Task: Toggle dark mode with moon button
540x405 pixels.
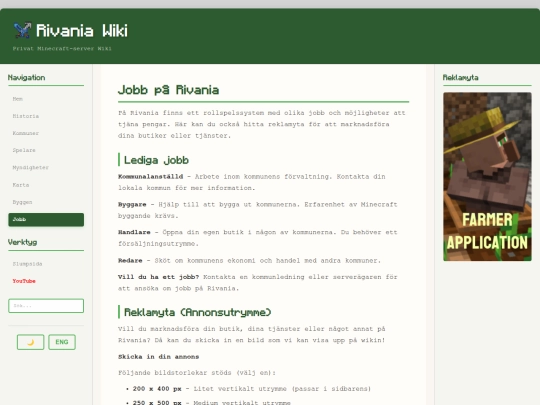Action: click(31, 342)
